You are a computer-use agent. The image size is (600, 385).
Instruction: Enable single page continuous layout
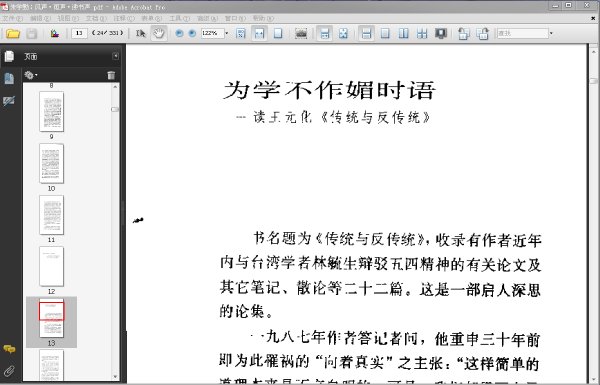pos(366,34)
